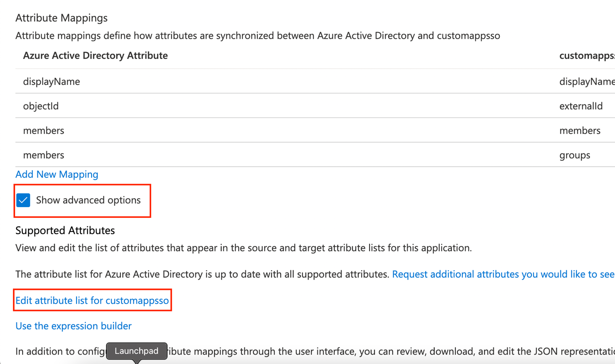
Task: Click the attribute mappings description text
Action: [x=257, y=36]
